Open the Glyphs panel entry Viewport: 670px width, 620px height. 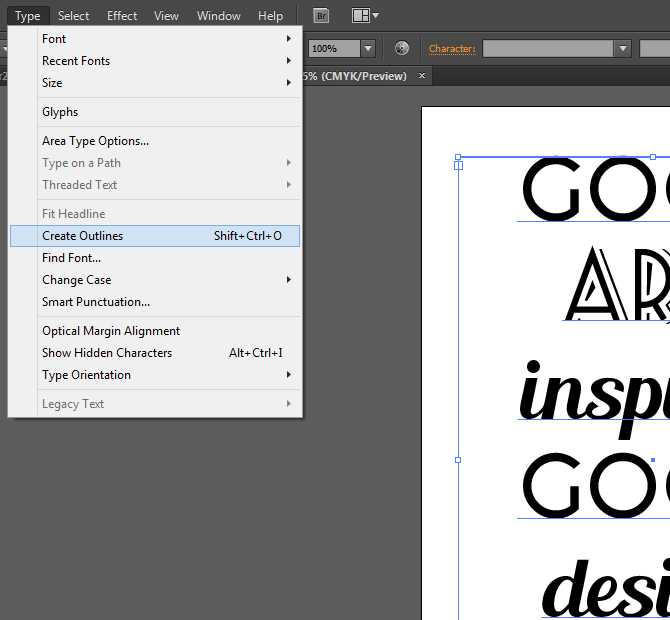[60, 112]
